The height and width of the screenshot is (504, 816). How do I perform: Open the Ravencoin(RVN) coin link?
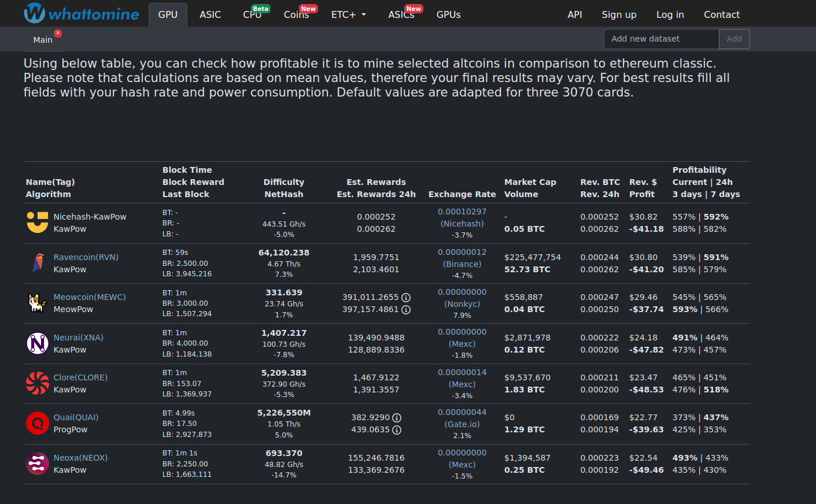tap(86, 257)
